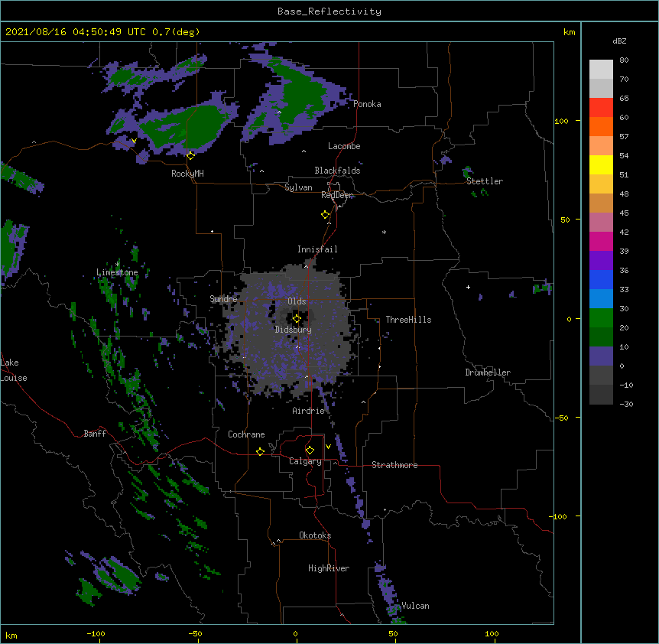659x644 pixels.
Task: Select the ThreeHills town label
Action: [x=408, y=320]
